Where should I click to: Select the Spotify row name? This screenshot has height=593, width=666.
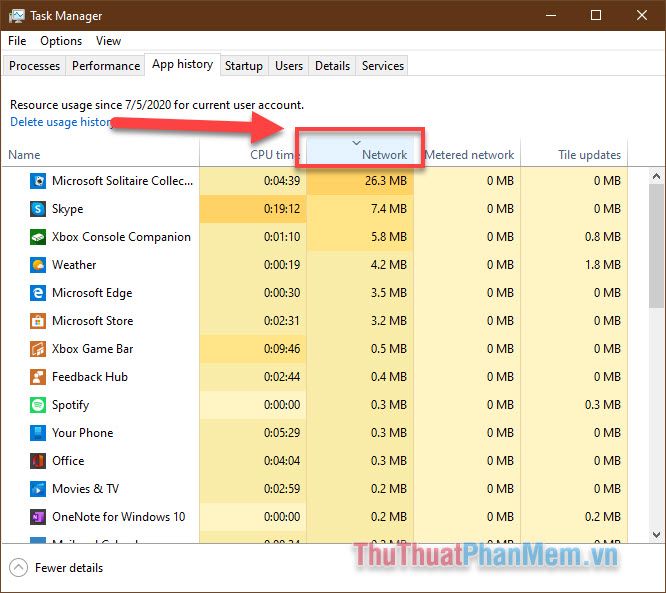[71, 405]
